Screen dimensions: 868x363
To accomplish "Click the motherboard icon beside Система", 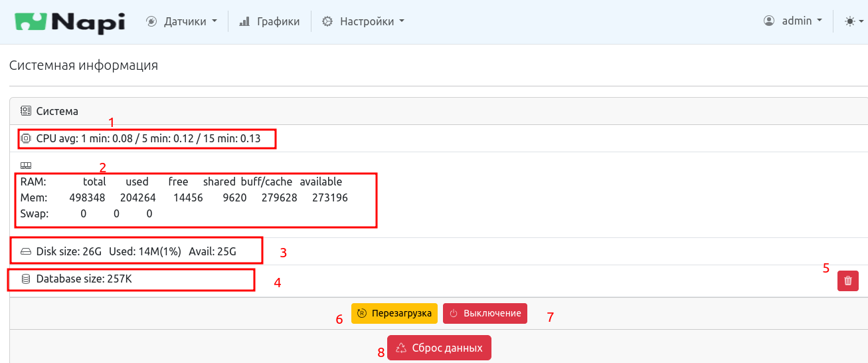I will pos(26,111).
